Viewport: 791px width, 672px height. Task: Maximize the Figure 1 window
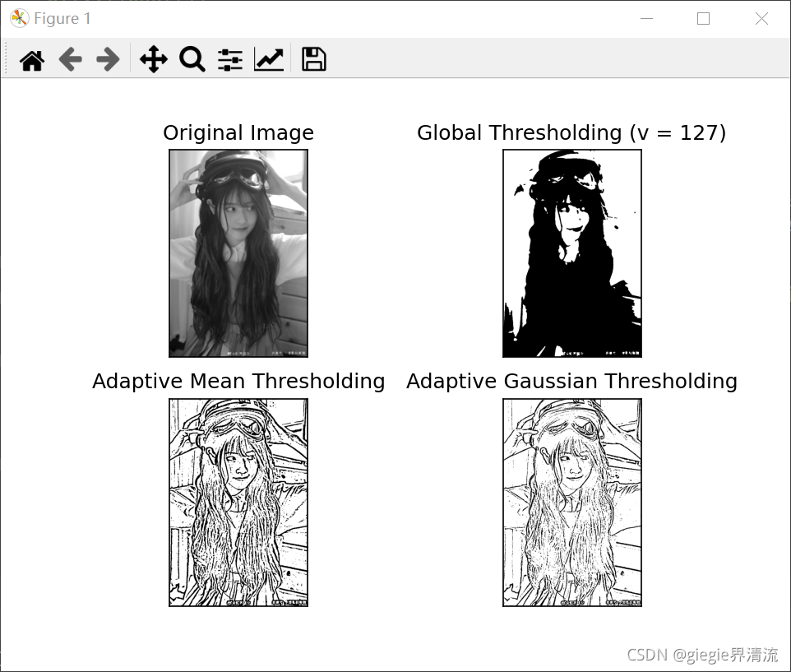coord(703,19)
